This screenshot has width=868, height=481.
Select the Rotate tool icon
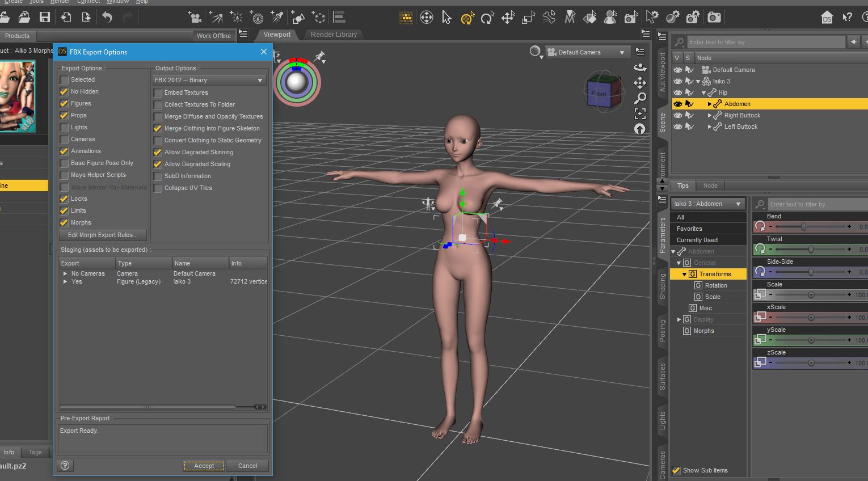[x=487, y=18]
